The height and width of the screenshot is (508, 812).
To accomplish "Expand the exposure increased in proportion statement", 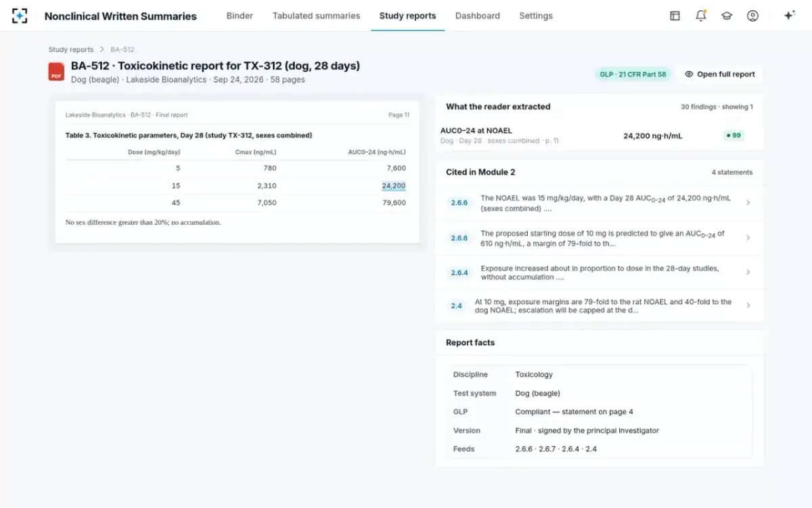I will point(599,272).
